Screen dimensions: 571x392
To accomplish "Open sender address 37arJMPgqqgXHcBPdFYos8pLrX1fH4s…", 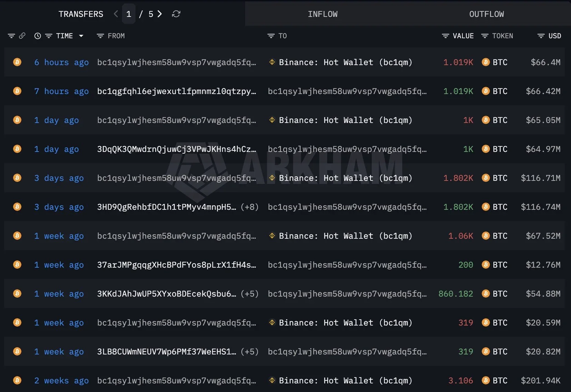I will click(x=177, y=265).
